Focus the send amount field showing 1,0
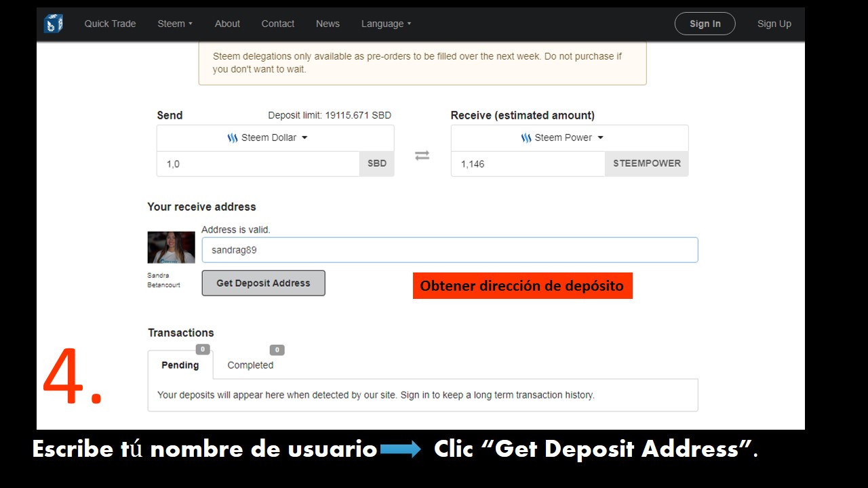This screenshot has width=868, height=488. click(x=258, y=163)
